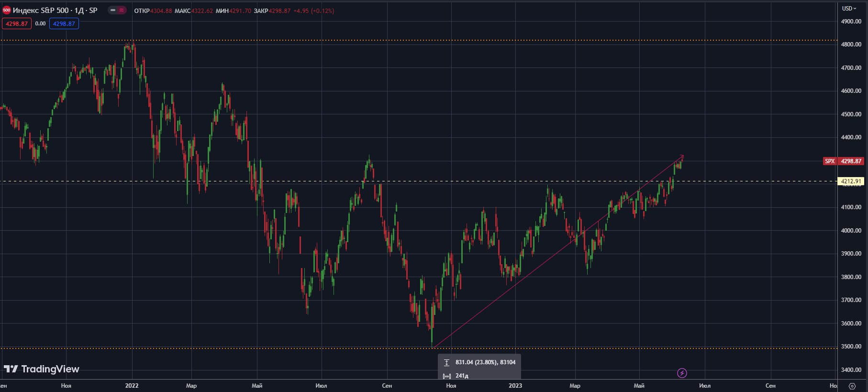Image resolution: width=868 pixels, height=392 pixels.
Task: Click the 4600.00 price axis label
Action: tap(851, 91)
